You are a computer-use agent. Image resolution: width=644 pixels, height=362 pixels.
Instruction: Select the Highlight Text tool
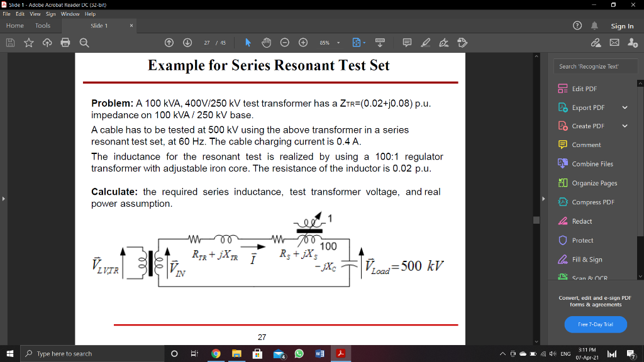point(425,43)
